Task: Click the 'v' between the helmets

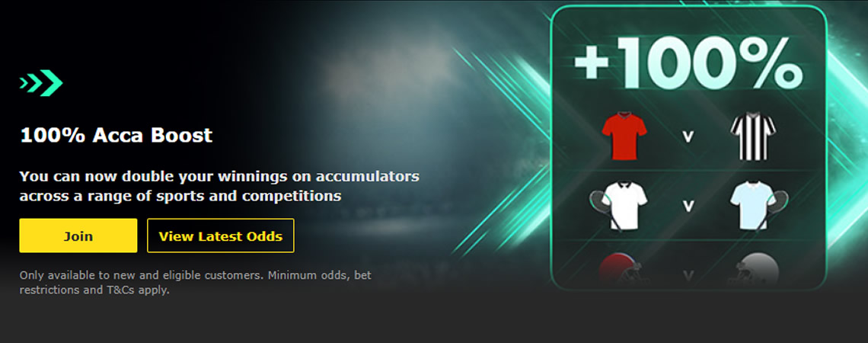Action: pos(688,275)
